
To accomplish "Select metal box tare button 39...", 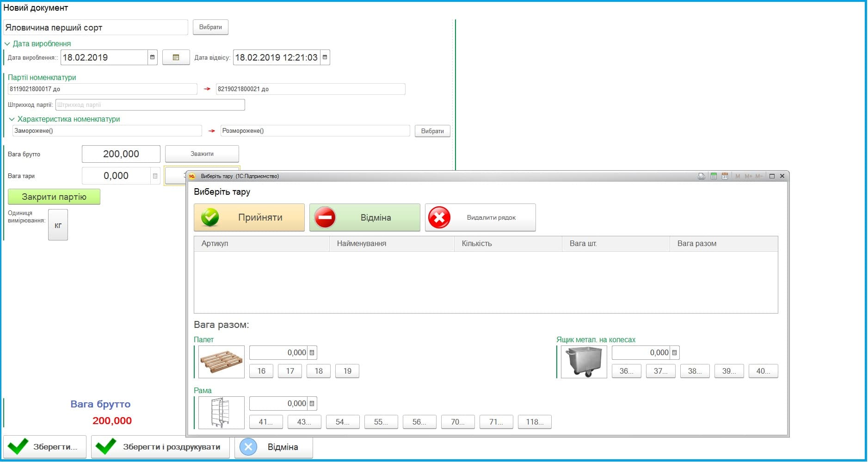I will (x=729, y=371).
